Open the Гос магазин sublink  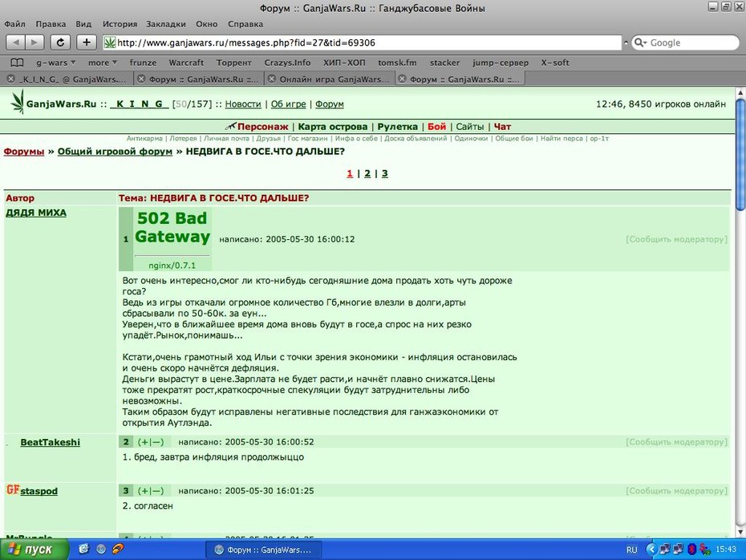point(307,139)
